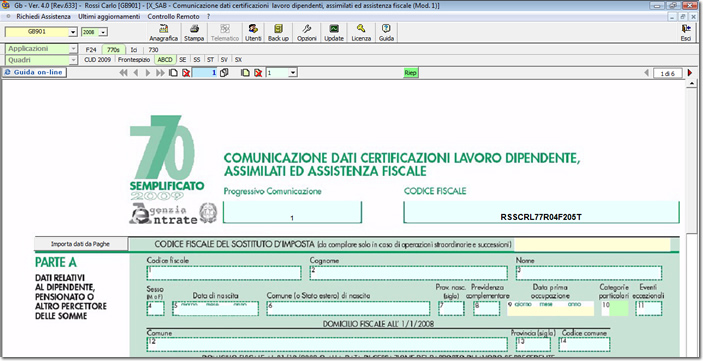Viewport: 703px width, 361px height.
Task: Click the green Riep button
Action: pos(410,73)
